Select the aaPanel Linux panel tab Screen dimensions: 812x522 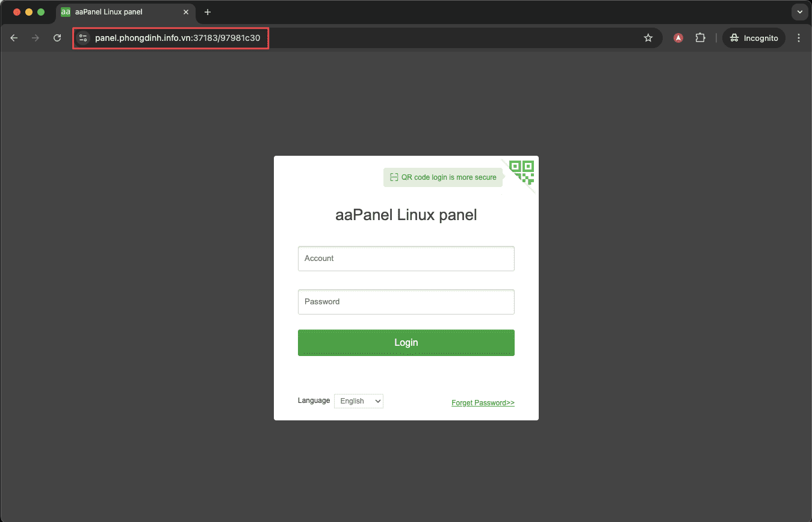click(125, 12)
